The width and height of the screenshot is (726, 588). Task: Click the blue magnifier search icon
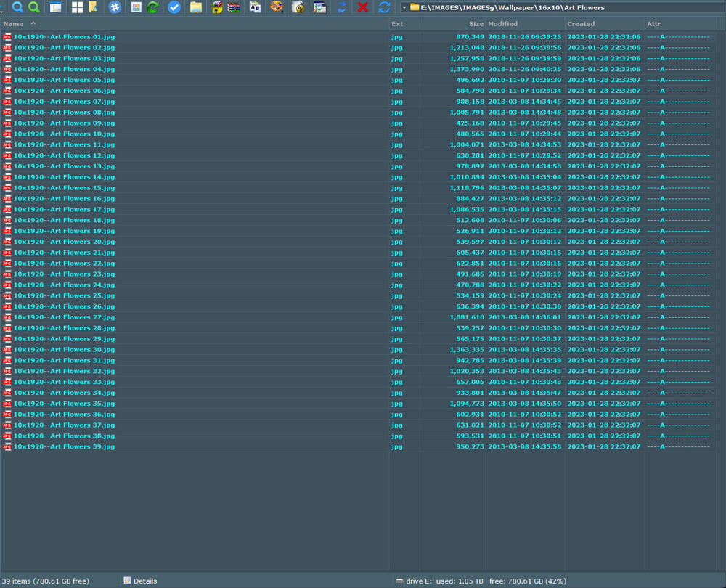17,7
